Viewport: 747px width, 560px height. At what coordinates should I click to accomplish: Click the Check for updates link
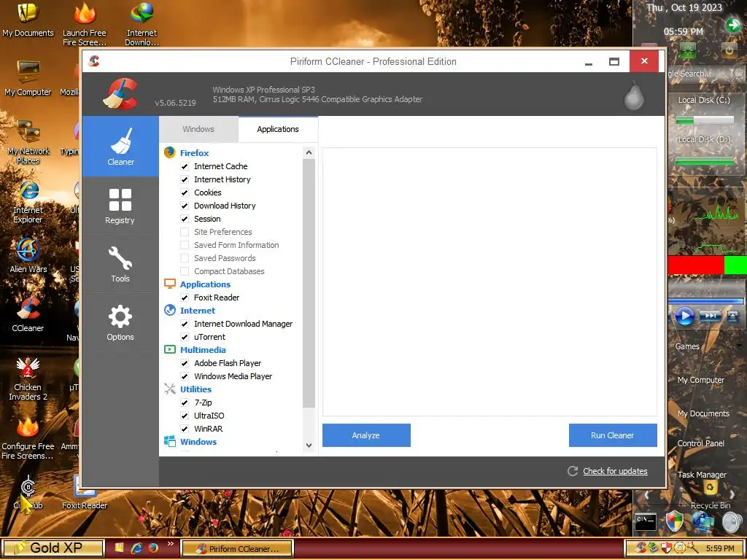pos(615,471)
